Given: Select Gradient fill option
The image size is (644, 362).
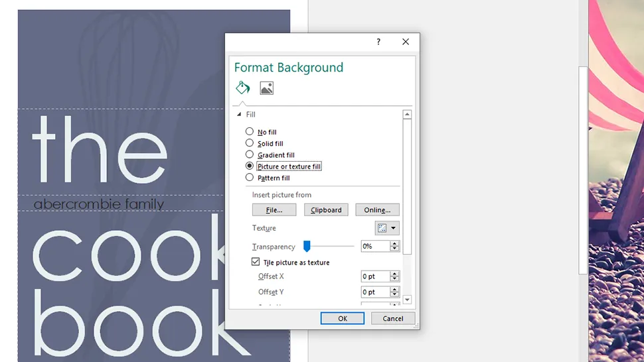Looking at the screenshot, I should [250, 154].
